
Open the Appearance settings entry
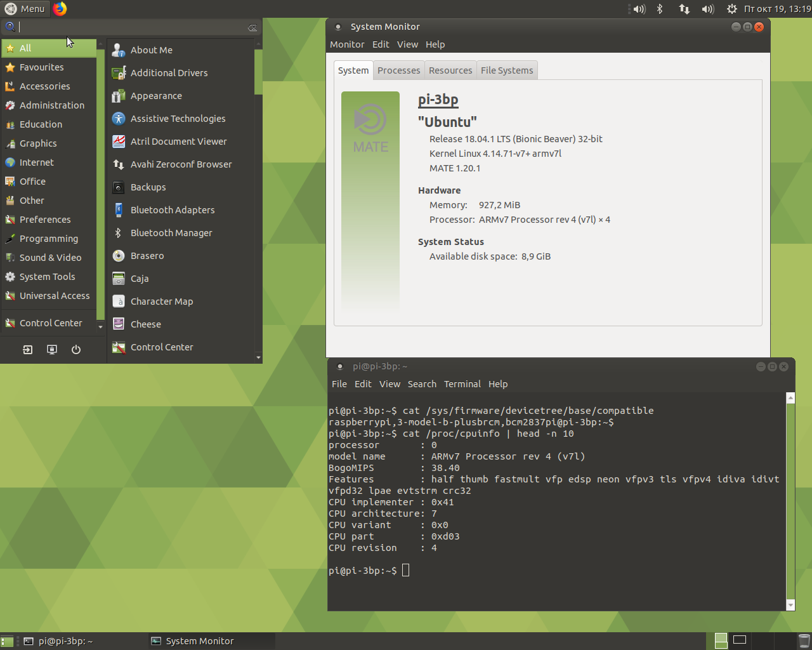tap(181, 96)
